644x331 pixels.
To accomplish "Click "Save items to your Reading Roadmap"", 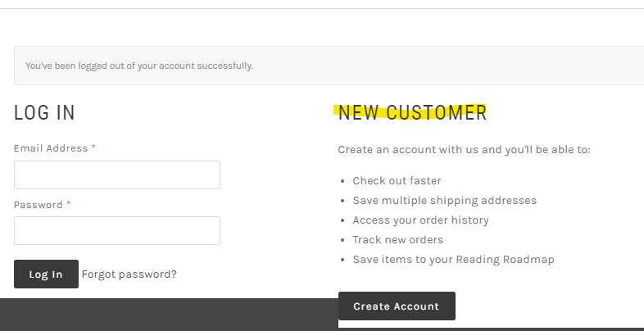I will [x=453, y=260].
